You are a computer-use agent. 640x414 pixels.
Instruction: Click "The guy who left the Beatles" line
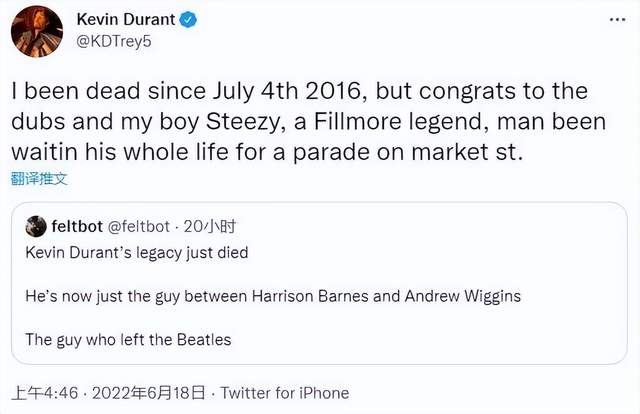(x=128, y=339)
